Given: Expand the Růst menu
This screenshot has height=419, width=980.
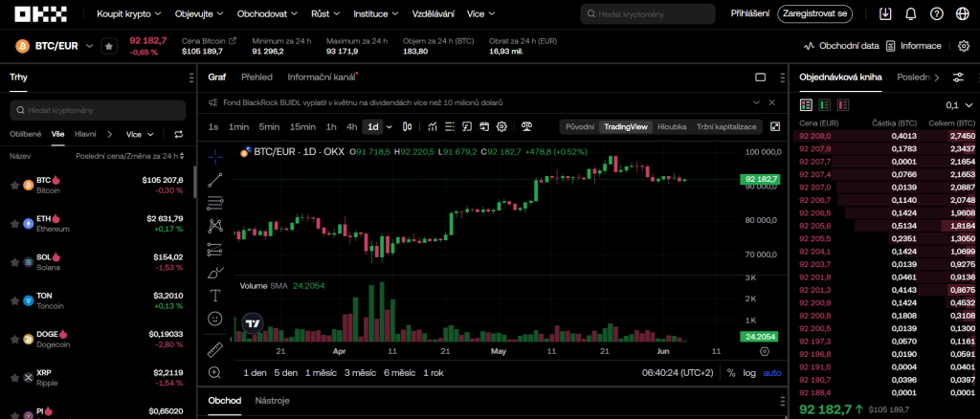Looking at the screenshot, I should click(325, 13).
